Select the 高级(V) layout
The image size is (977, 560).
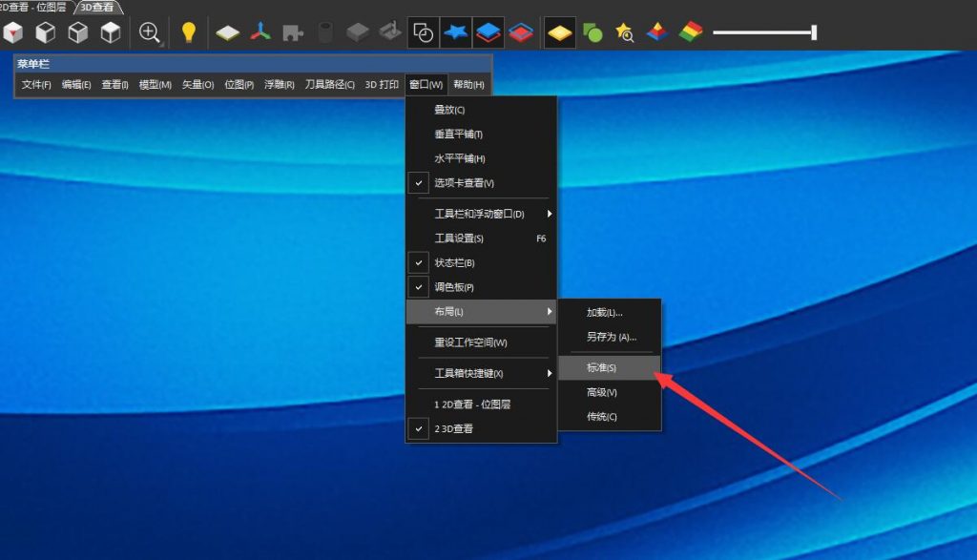(x=610, y=392)
